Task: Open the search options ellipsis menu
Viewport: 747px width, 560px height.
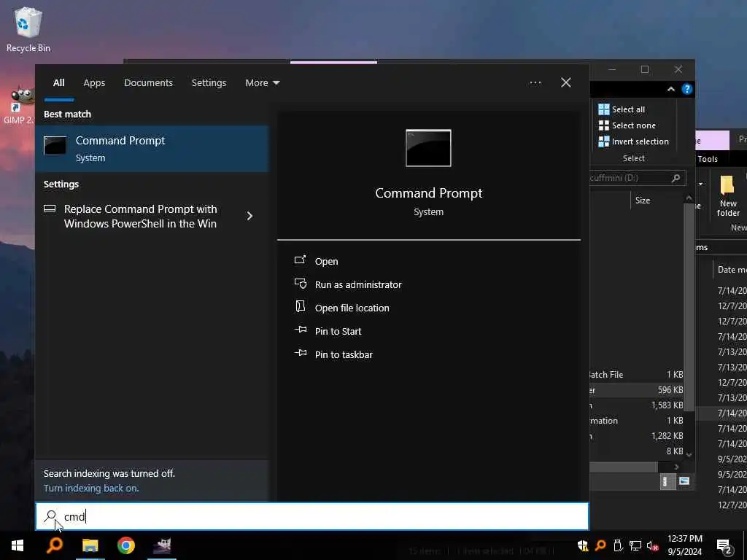Action: pyautogui.click(x=535, y=83)
